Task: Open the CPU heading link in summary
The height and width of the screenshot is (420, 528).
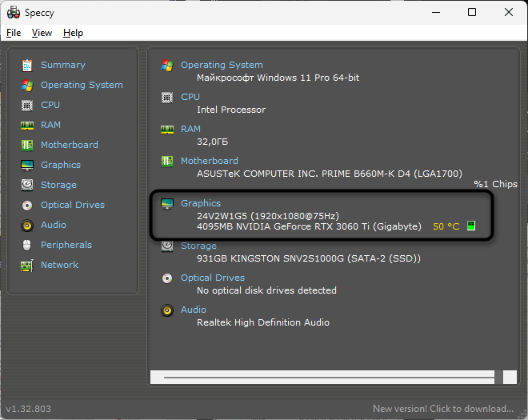Action: (x=190, y=97)
